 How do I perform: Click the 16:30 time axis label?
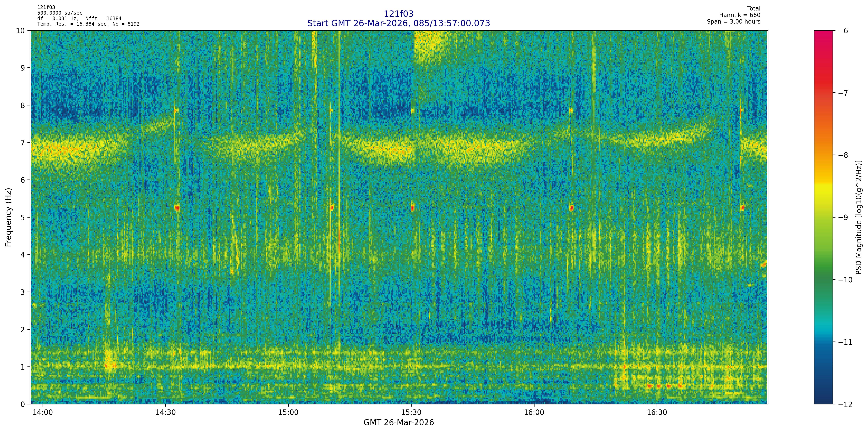click(657, 412)
